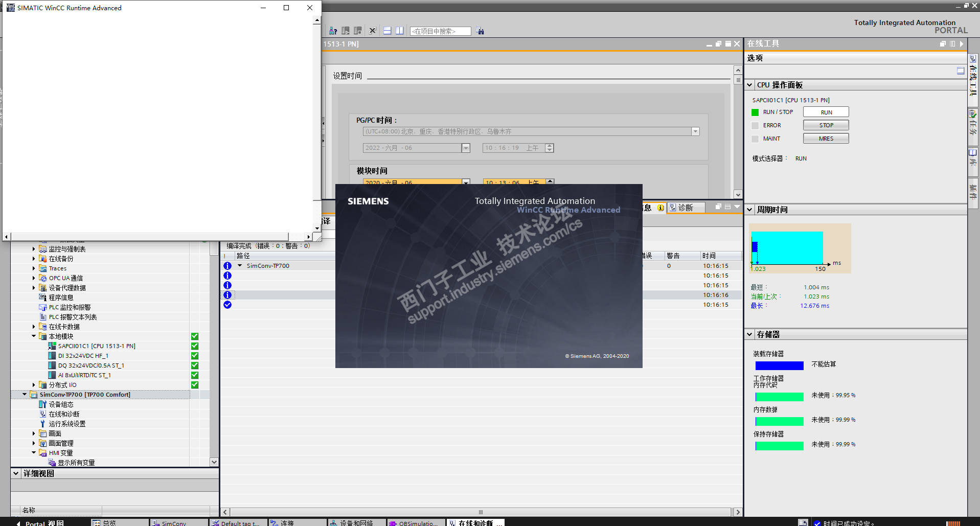Split editor space horizontally via toolbar icon
This screenshot has height=526, width=980.
click(388, 31)
